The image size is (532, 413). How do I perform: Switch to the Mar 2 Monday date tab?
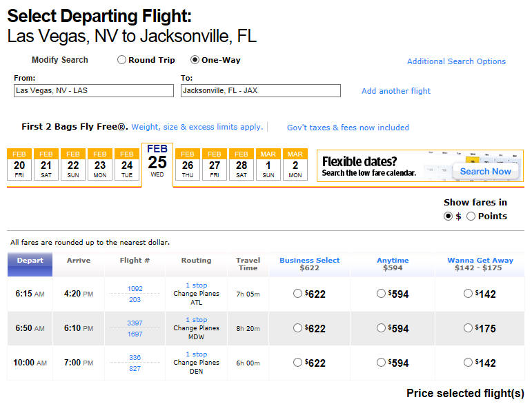(295, 165)
